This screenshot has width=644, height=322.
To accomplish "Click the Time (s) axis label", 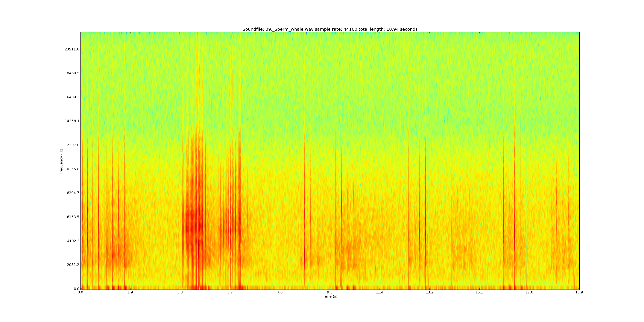I will pos(330,296).
